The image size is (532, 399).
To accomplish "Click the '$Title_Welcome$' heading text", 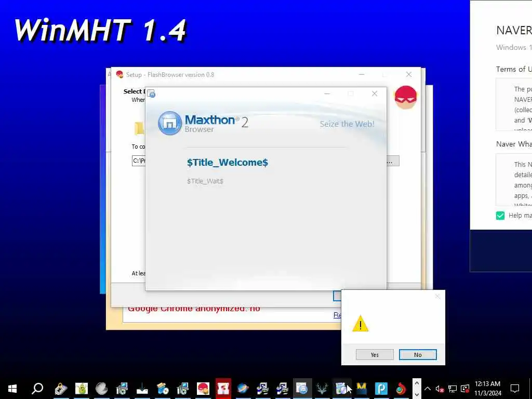I will click(228, 163).
